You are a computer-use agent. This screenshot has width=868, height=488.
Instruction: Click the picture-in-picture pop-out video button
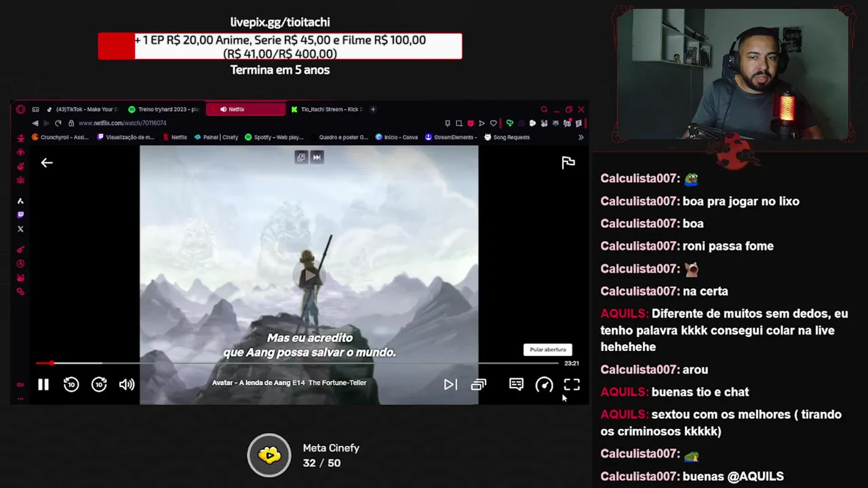(301, 157)
